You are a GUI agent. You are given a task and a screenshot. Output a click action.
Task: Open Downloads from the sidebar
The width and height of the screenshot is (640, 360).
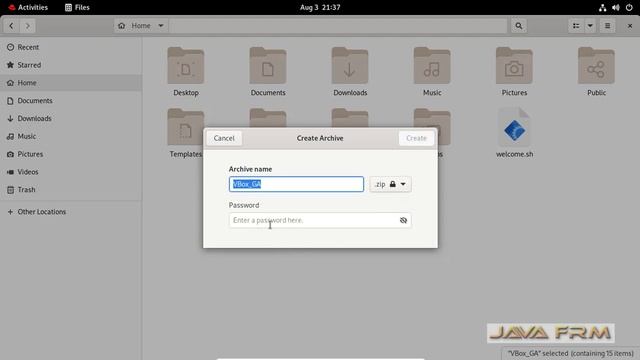pos(71,118)
